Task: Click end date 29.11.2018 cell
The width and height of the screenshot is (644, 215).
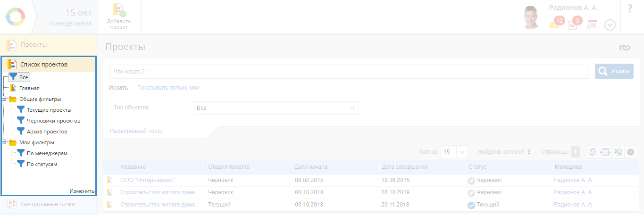Action: [396, 205]
